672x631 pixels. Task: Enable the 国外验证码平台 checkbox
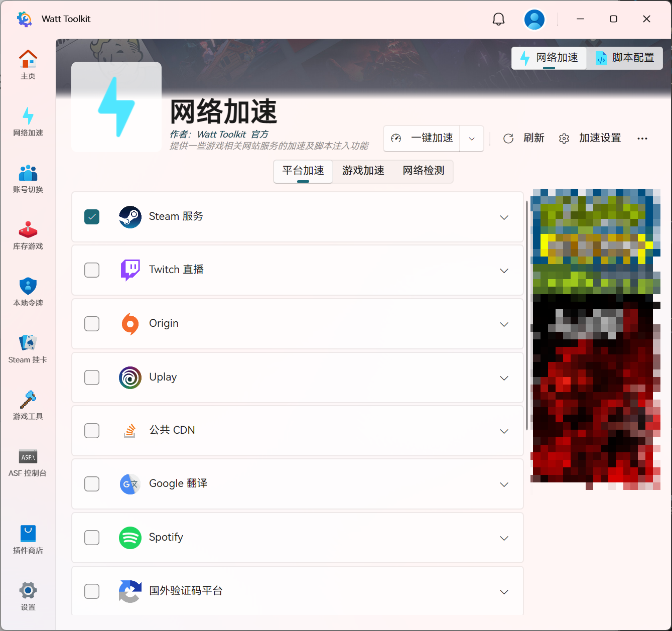click(x=92, y=591)
